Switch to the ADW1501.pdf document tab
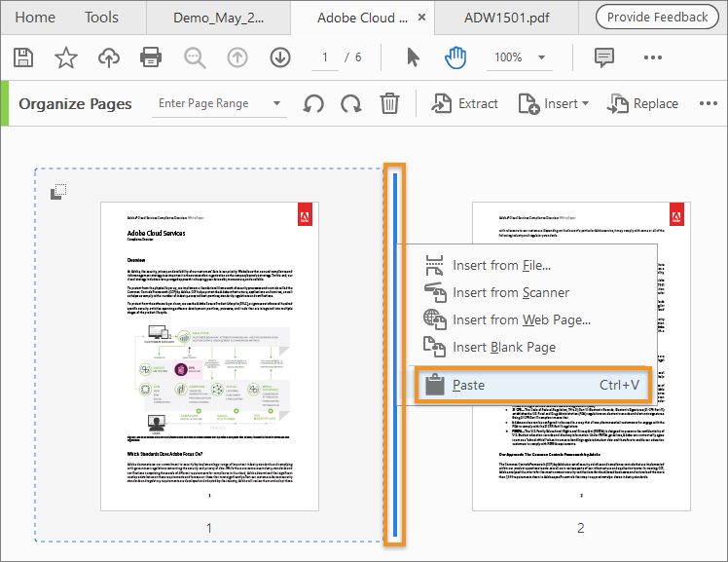 [506, 18]
